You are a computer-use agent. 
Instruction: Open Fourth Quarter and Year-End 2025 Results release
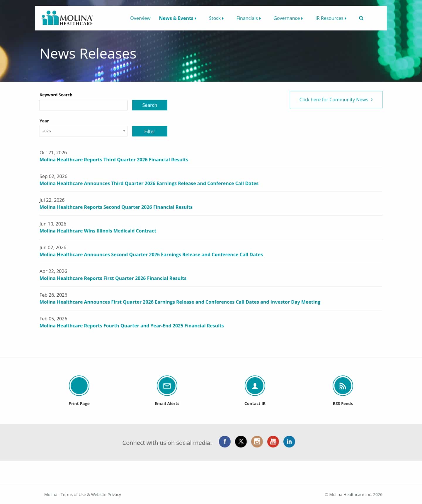point(132,326)
